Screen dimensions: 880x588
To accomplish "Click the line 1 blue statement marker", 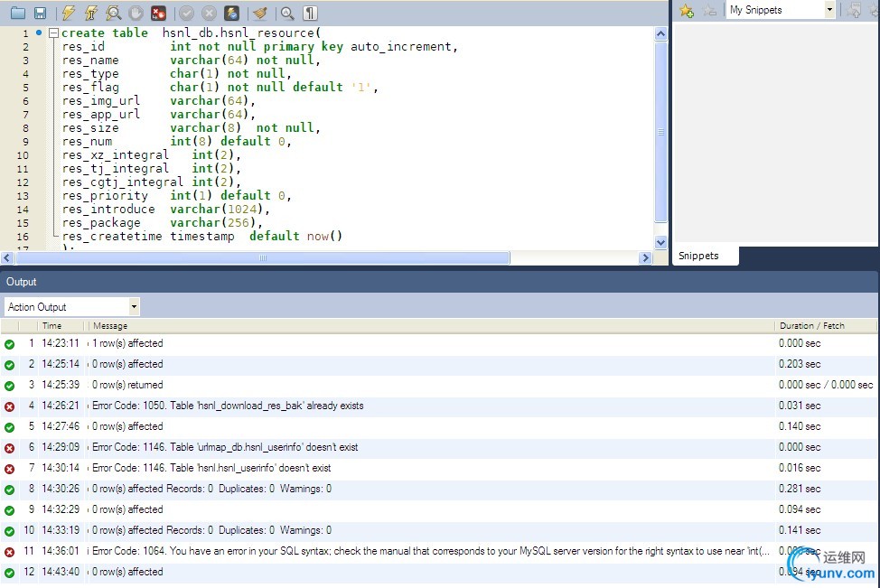I will pyautogui.click(x=39, y=33).
